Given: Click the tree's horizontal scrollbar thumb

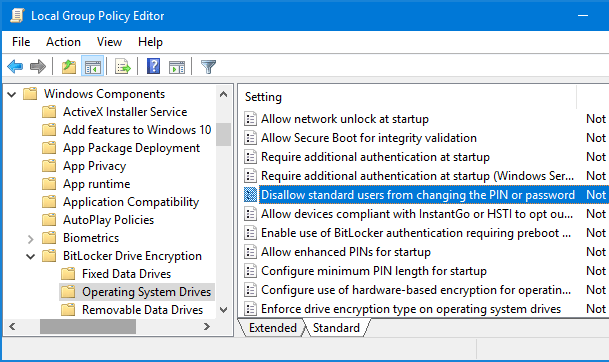Looking at the screenshot, I should [88, 327].
